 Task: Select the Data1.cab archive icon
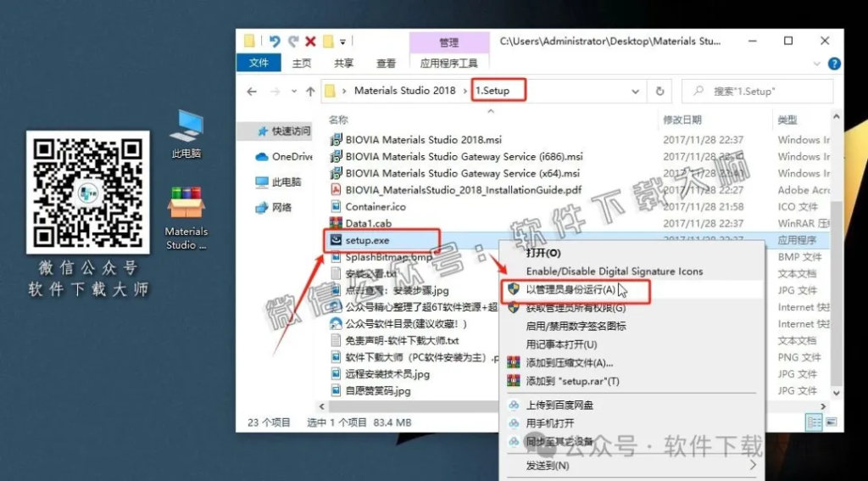336,223
